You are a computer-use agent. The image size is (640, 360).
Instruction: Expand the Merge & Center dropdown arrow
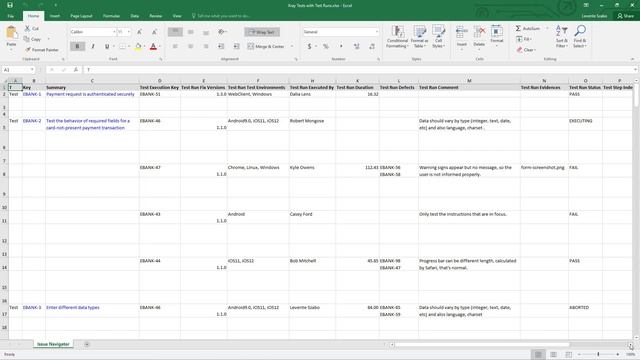point(292,47)
